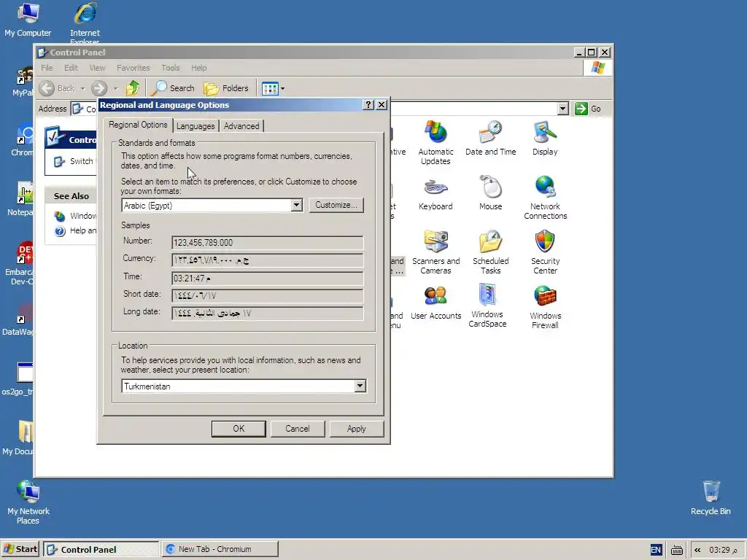Click the Number sample field
The width and height of the screenshot is (747, 560).
[x=267, y=242]
